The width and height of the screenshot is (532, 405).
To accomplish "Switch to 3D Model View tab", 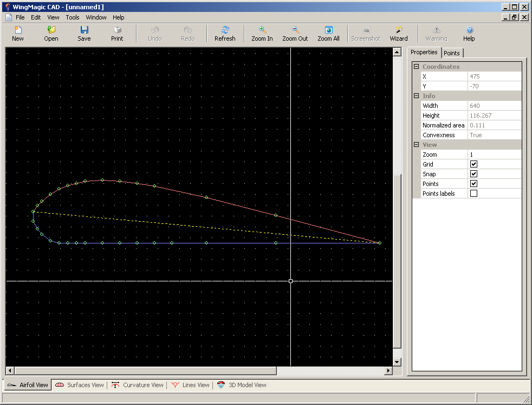I will tap(242, 385).
